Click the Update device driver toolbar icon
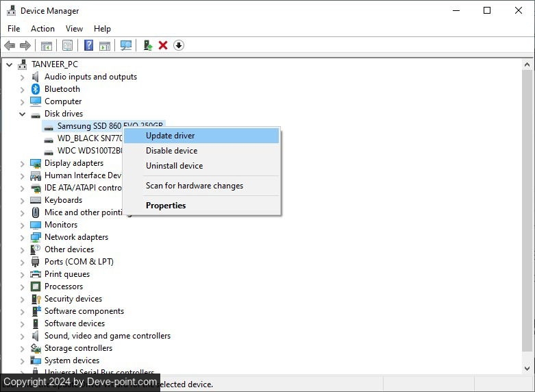The image size is (535, 392). 147,45
